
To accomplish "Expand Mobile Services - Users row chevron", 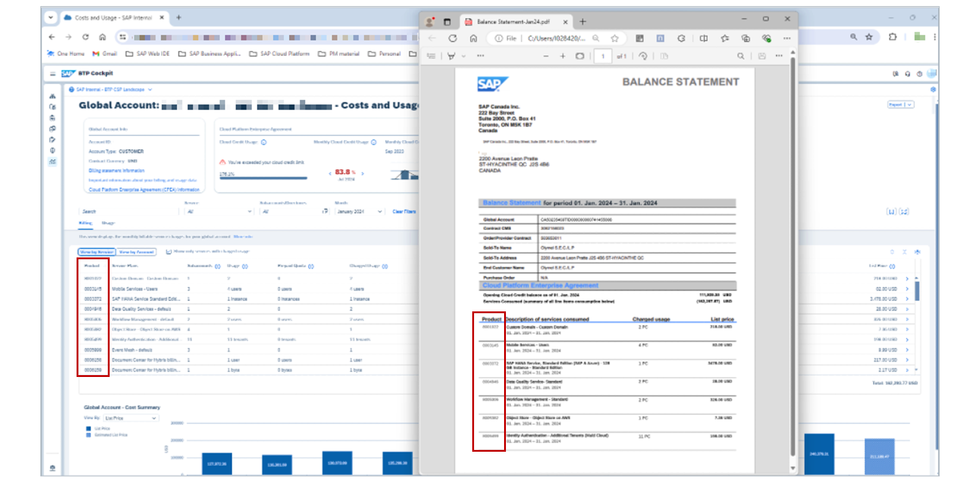I will click(907, 289).
